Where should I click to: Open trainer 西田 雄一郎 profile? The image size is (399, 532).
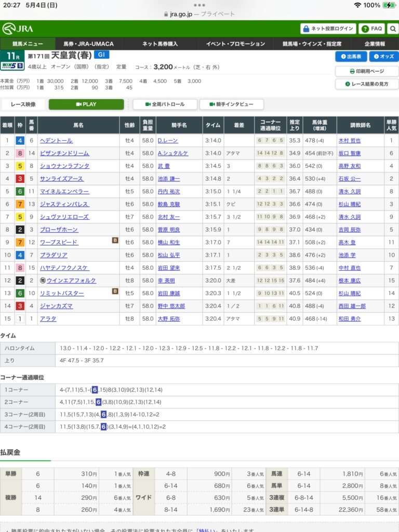click(352, 306)
